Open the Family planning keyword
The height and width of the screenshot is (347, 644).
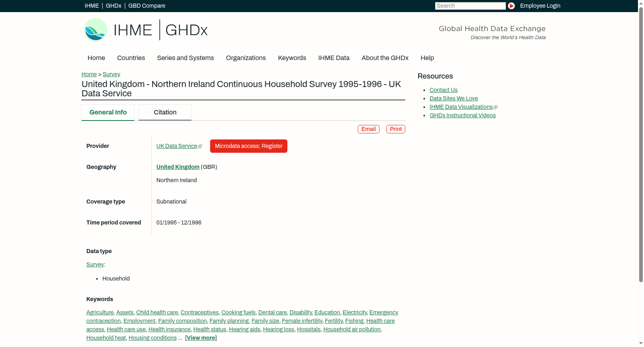[229, 321]
